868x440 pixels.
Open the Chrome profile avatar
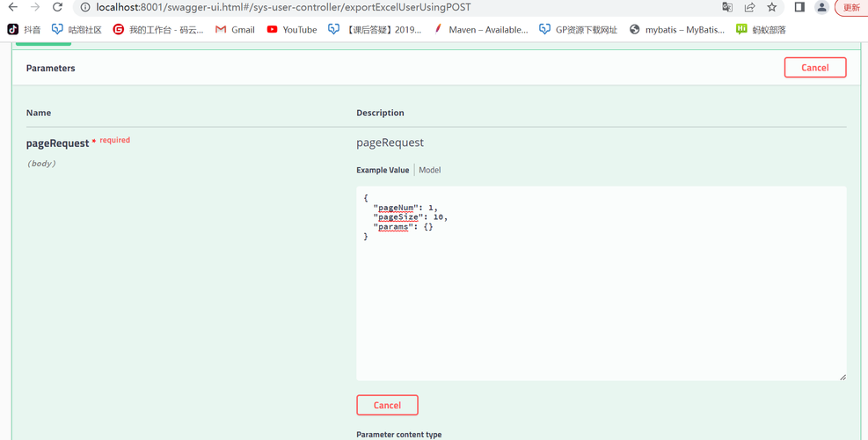pos(821,7)
